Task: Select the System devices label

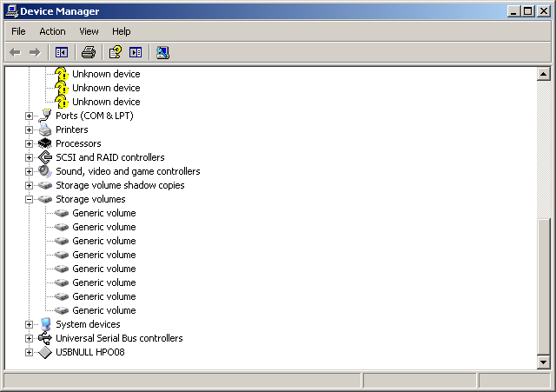Action: (x=88, y=324)
